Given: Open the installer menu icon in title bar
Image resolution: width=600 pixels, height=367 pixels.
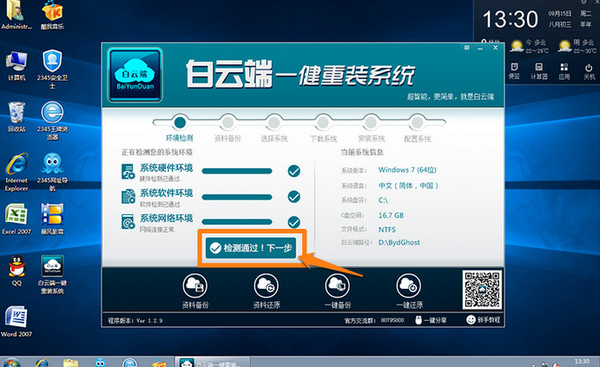Looking at the screenshot, I should coord(466,48).
